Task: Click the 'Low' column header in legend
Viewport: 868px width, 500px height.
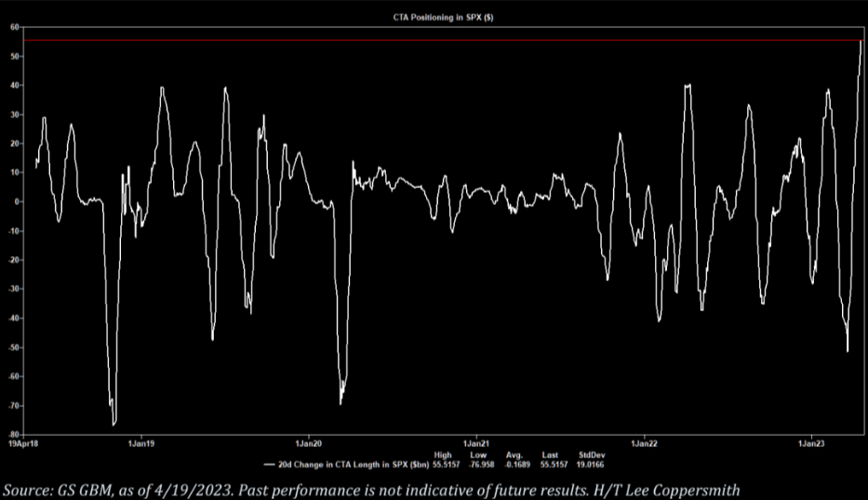Action: (x=478, y=455)
